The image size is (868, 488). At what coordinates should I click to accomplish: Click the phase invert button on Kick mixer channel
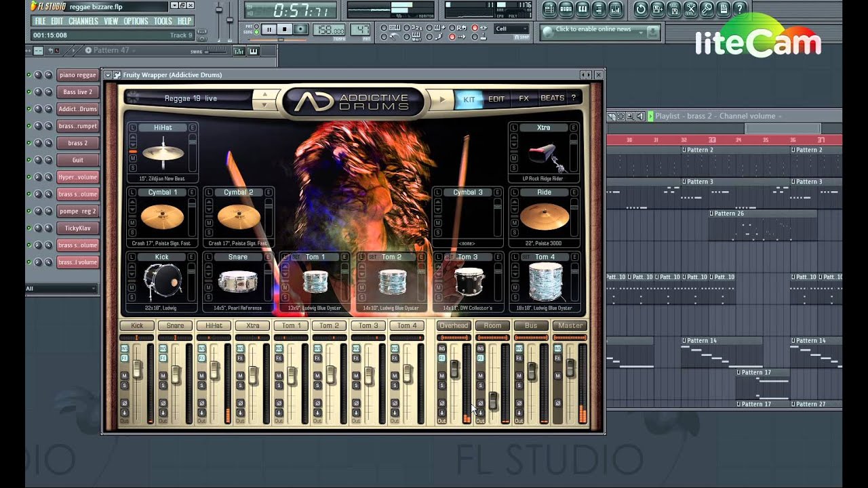pos(125,403)
